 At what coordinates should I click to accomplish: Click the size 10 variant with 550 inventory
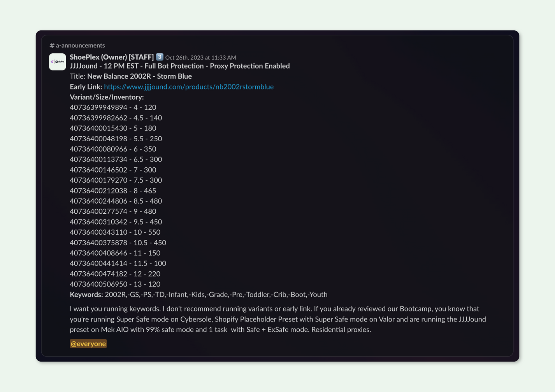click(115, 232)
